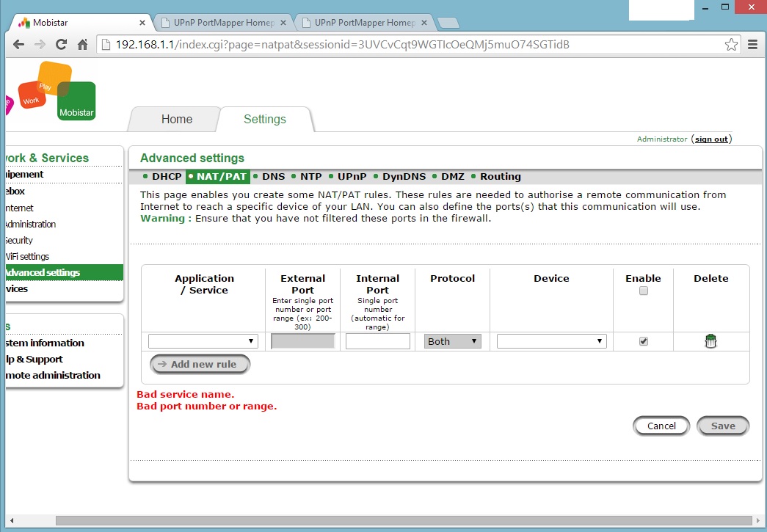Image resolution: width=767 pixels, height=532 pixels.
Task: Open the UPnP section
Action: coord(352,177)
